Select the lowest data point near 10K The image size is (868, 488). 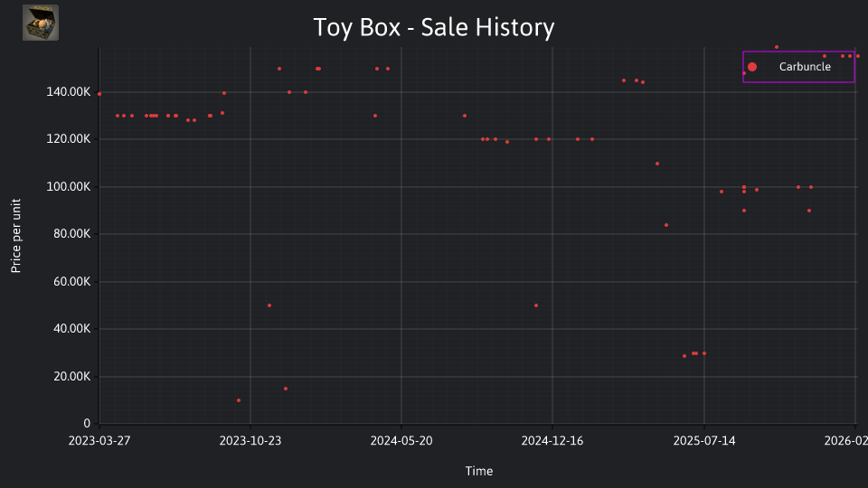tap(239, 400)
